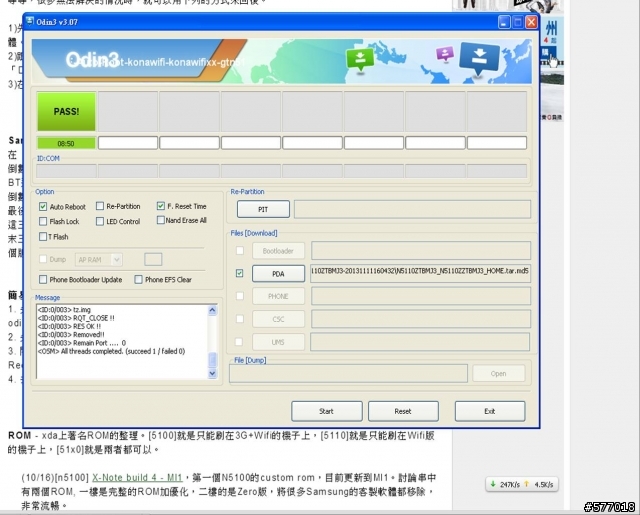Click the first ID:COM port slot

tap(67, 171)
